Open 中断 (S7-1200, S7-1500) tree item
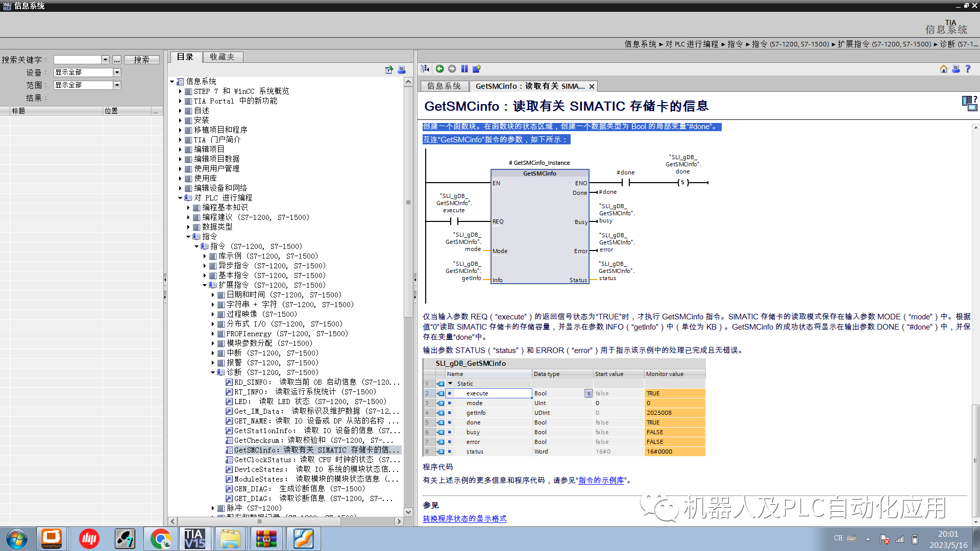This screenshot has height=551, width=980. tap(272, 353)
